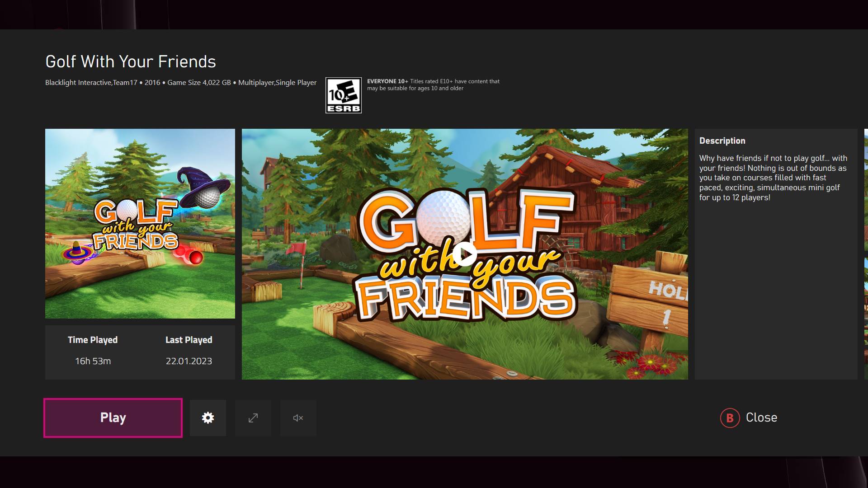The width and height of the screenshot is (868, 488).
Task: Click the Blacklight Interactive,Team17 developer text
Action: 91,83
